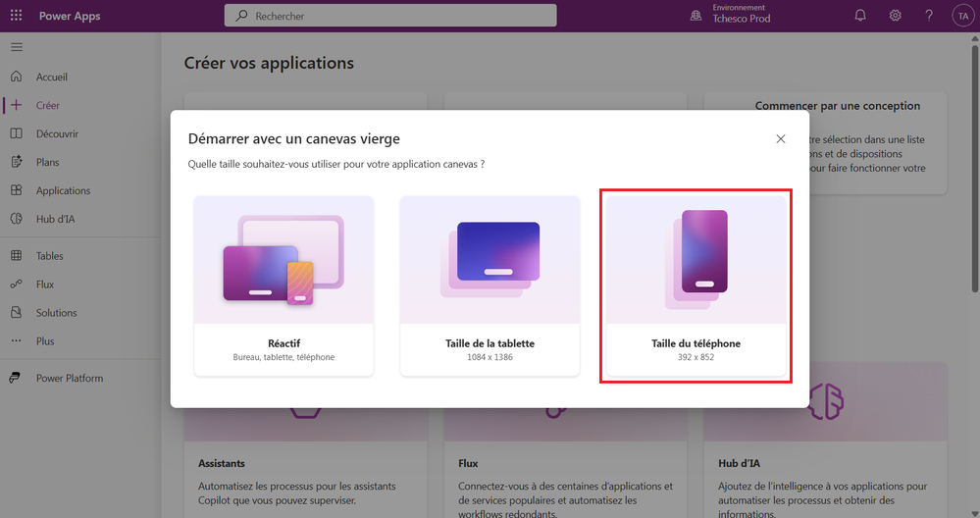
Task: Open the TA account avatar
Action: [x=963, y=16]
